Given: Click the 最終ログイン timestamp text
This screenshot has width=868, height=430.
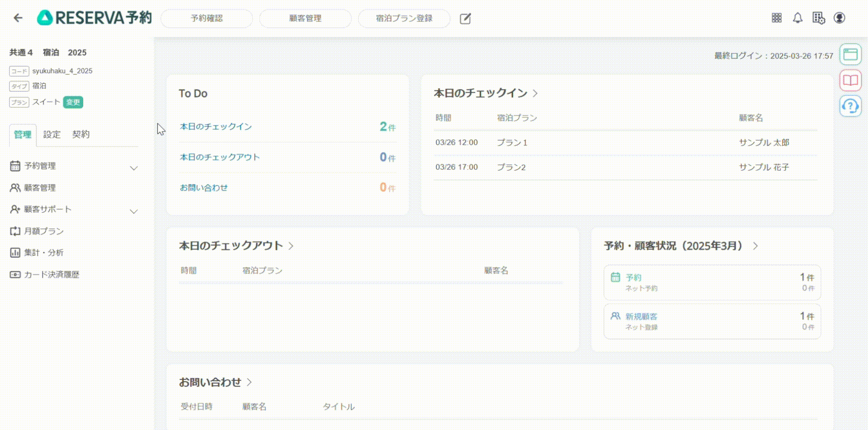Looking at the screenshot, I should tap(774, 56).
